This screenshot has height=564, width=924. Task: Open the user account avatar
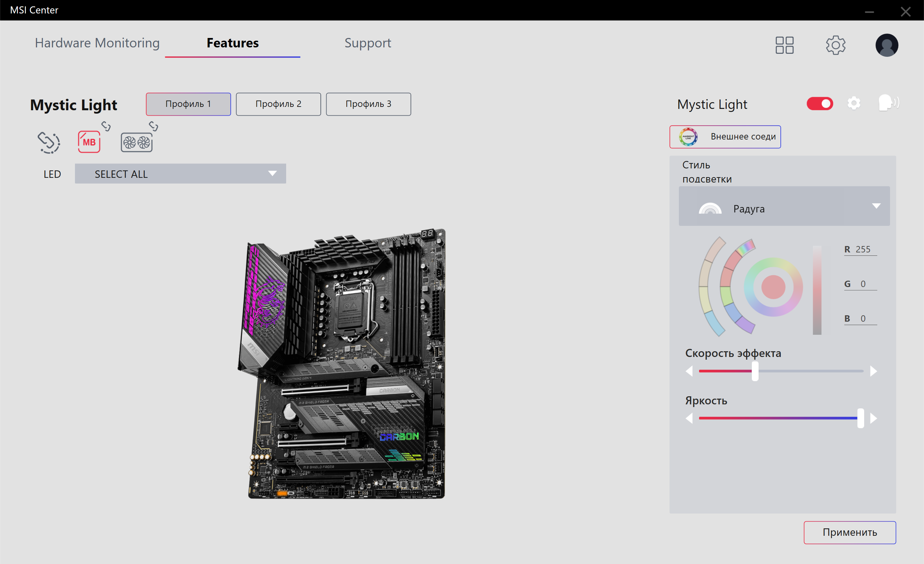pyautogui.click(x=886, y=45)
